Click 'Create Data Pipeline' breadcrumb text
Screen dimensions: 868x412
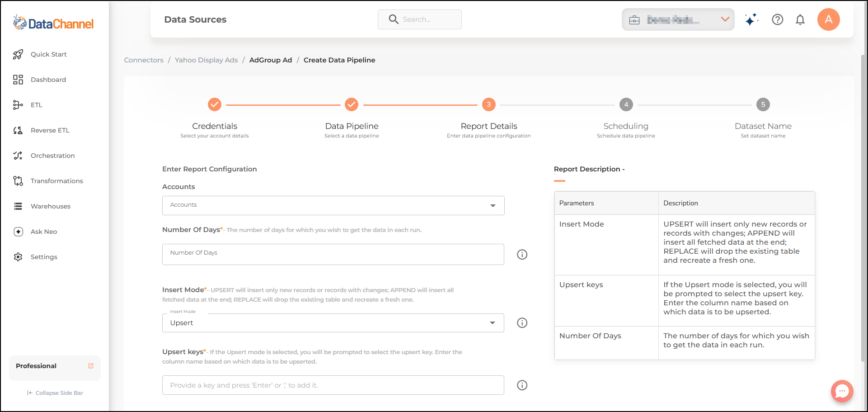point(339,60)
